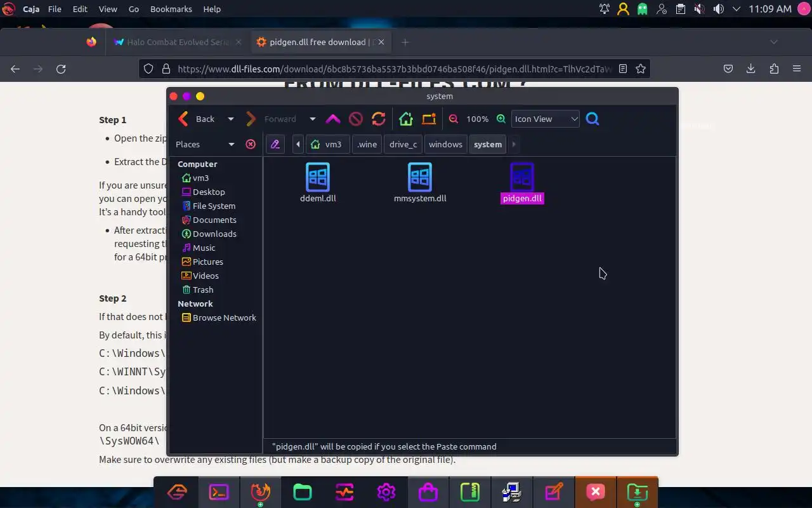Open the Icon View dropdown
This screenshot has width=812, height=508.
click(x=546, y=119)
